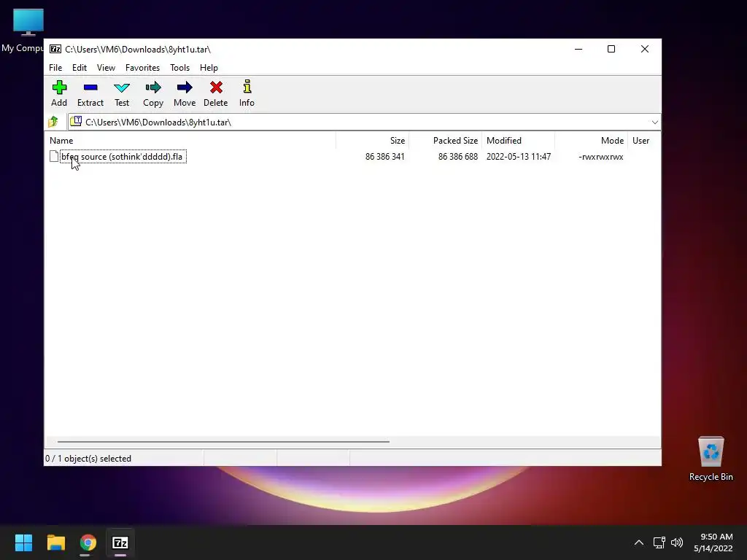This screenshot has height=560, width=747.
Task: Open the Windows Start menu
Action: pos(23,542)
